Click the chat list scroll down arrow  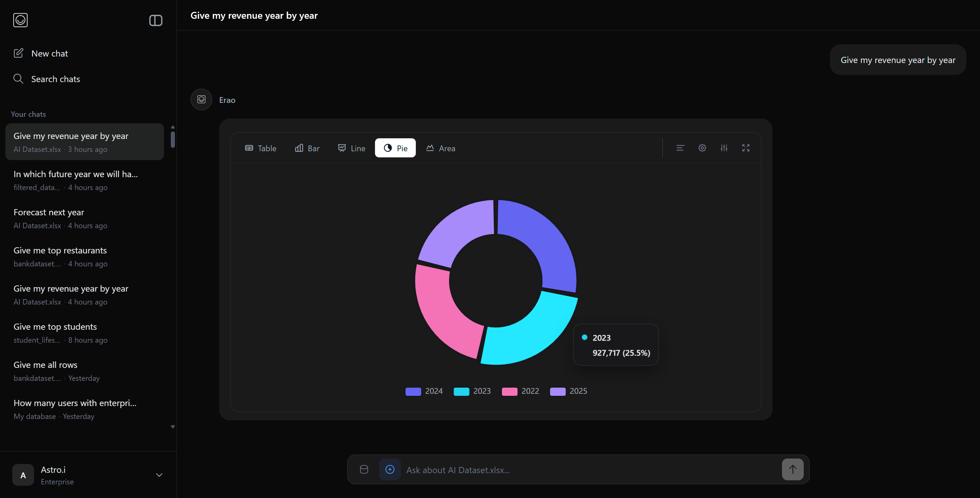tap(173, 427)
